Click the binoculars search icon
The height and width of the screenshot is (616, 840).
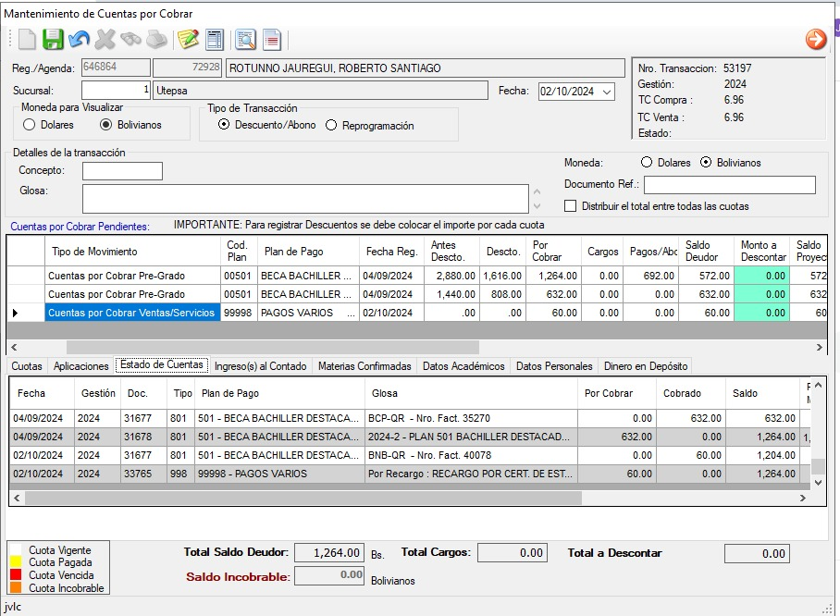130,39
